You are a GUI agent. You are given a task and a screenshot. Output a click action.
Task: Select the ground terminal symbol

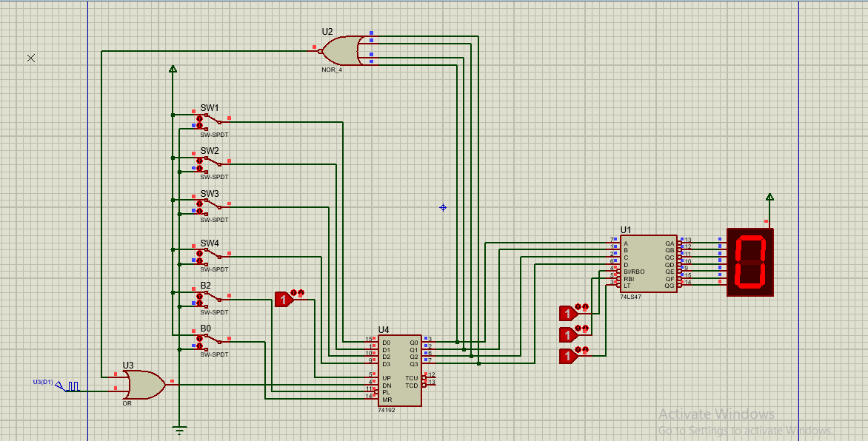pos(179,430)
